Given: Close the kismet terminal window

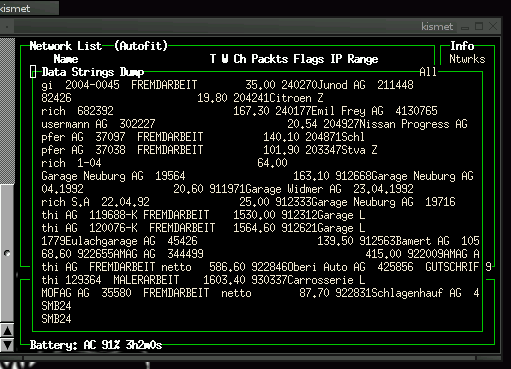Looking at the screenshot, I should pyautogui.click(x=493, y=26).
